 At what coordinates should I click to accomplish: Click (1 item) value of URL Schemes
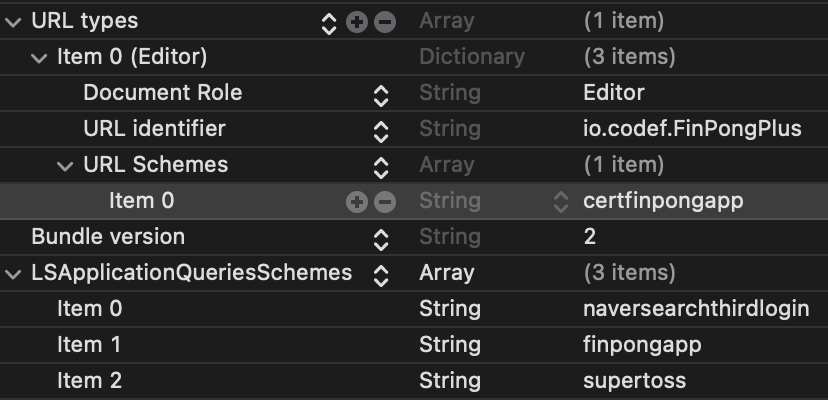(624, 164)
